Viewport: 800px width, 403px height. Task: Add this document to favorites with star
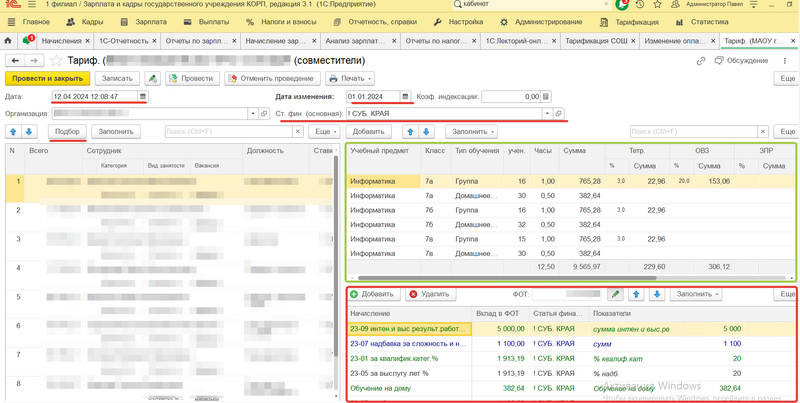pos(57,61)
